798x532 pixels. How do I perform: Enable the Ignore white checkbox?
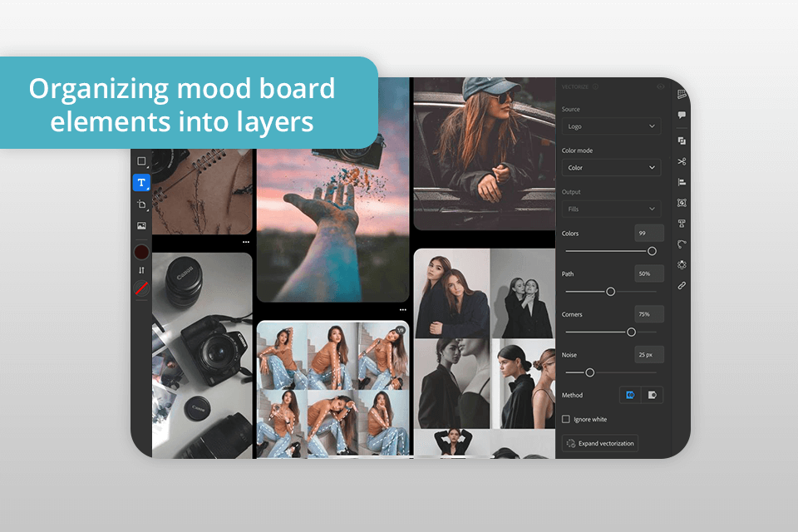pos(566,419)
